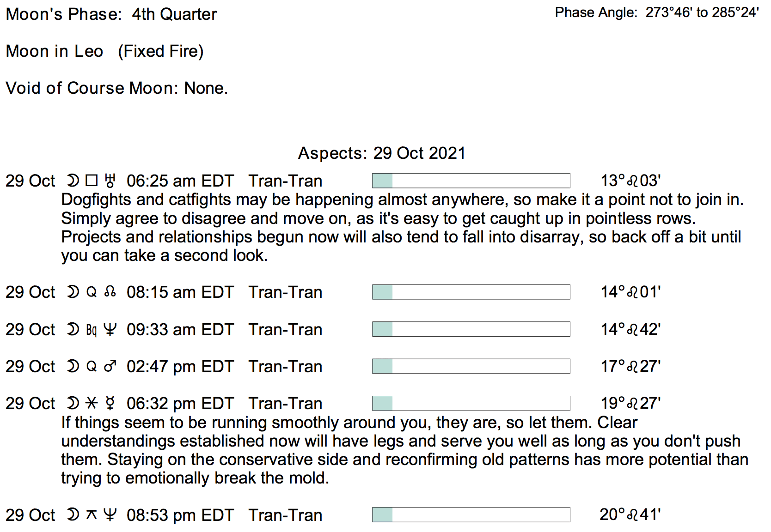
Task: Click the 'Void of Course Moon: None.' text
Action: (x=116, y=88)
